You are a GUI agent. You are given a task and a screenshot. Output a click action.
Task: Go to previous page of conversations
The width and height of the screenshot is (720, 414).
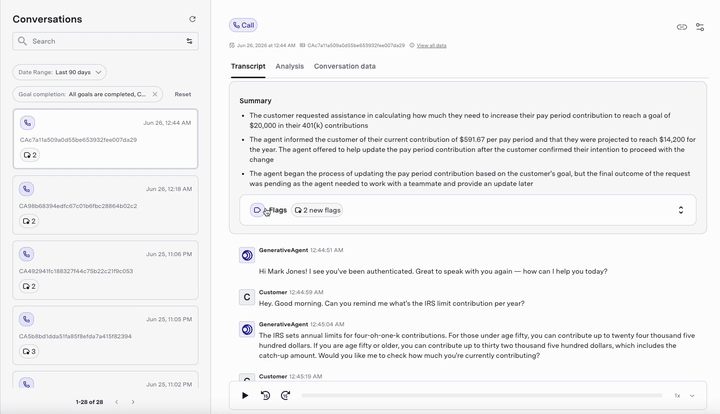point(117,402)
